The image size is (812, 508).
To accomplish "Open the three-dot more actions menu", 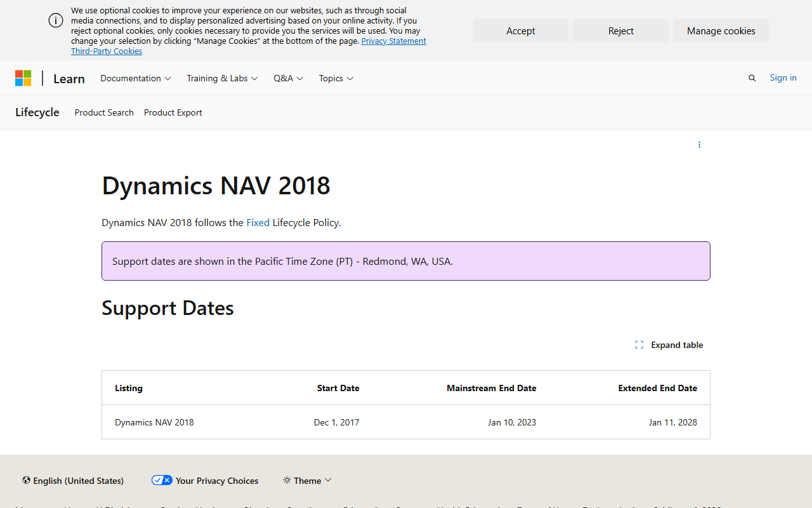I will pos(699,145).
